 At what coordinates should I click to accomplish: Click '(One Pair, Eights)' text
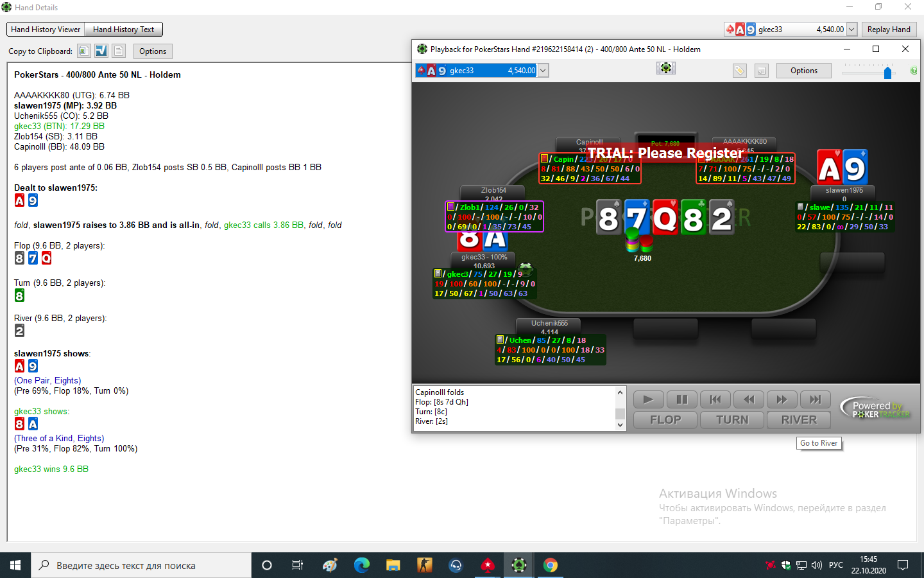point(47,381)
